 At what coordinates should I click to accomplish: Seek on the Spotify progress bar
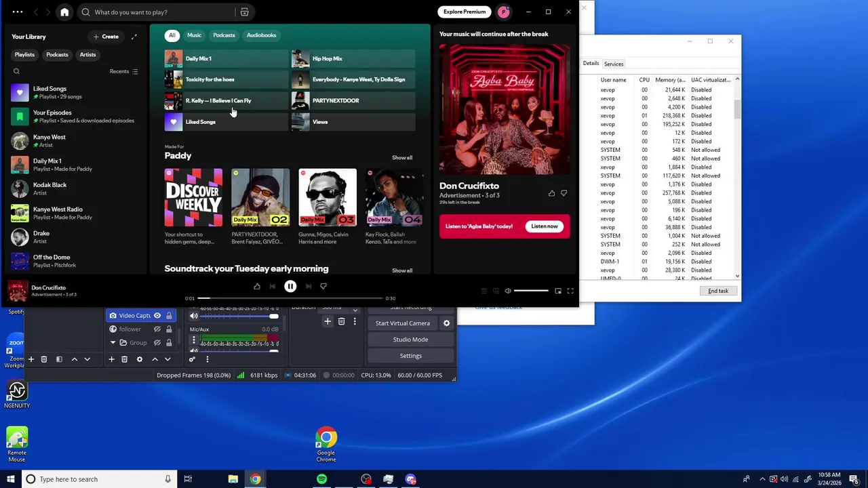[x=290, y=298]
